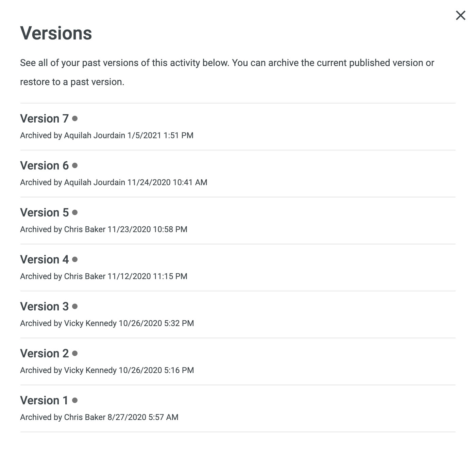Click the gray status dot beside Version 7
Screen dimensions: 476x452
point(75,118)
